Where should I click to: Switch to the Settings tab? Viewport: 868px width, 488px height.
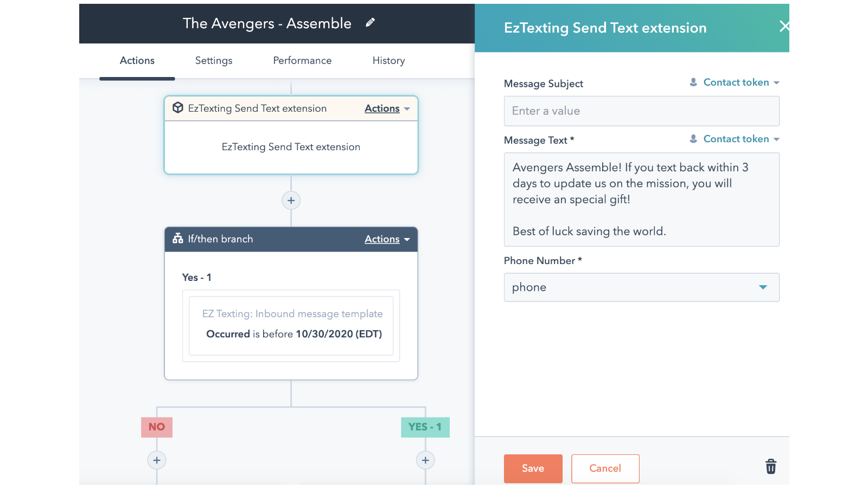click(x=213, y=61)
